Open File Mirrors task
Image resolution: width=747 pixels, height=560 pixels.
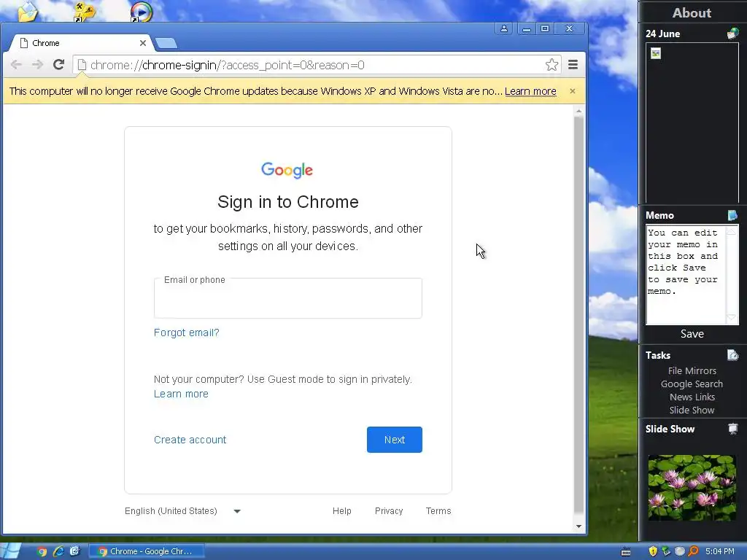(692, 370)
